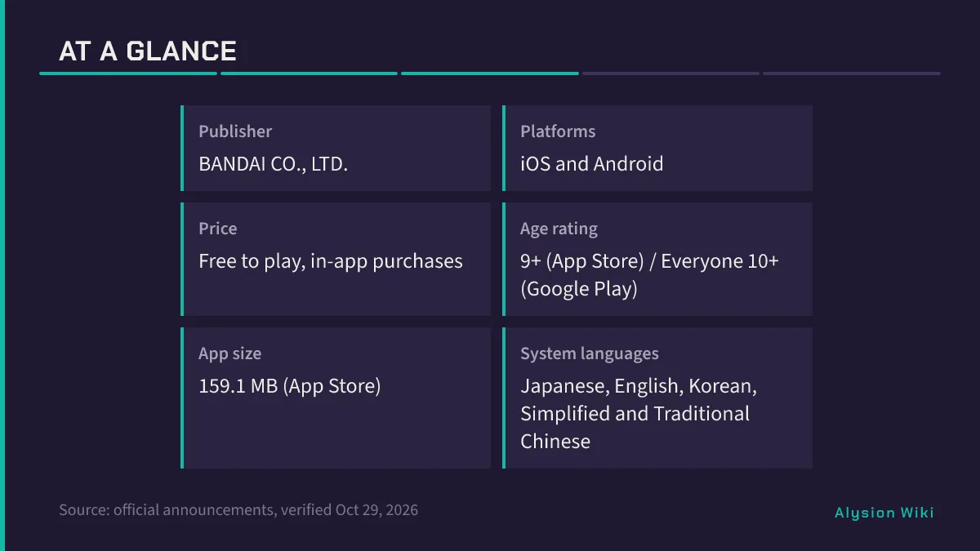Click the third teal progress segment
The image size is (980, 551).
(490, 73)
